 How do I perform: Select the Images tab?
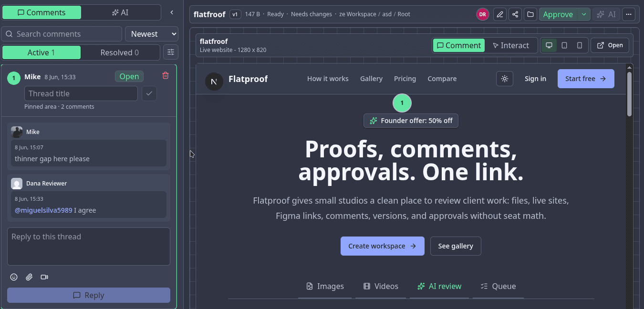pos(325,286)
